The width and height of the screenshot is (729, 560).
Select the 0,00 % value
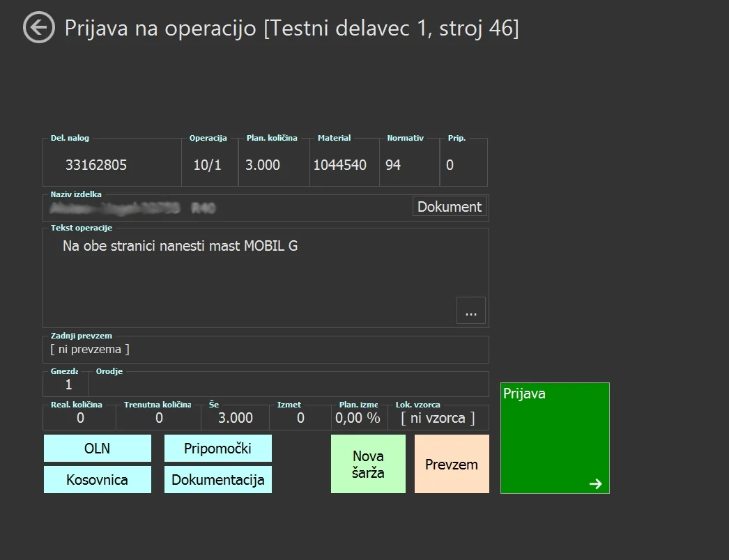point(358,418)
